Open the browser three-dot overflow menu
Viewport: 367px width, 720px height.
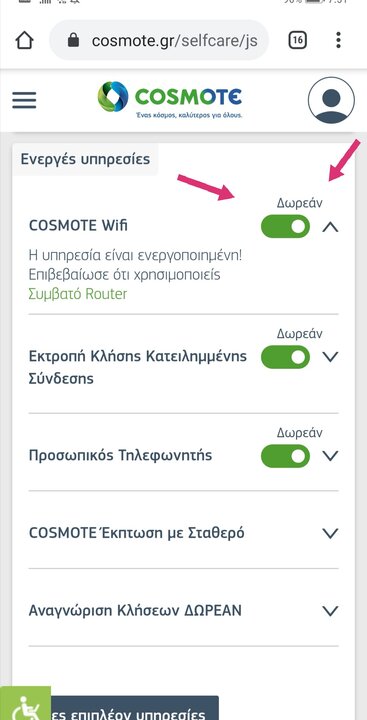339,40
